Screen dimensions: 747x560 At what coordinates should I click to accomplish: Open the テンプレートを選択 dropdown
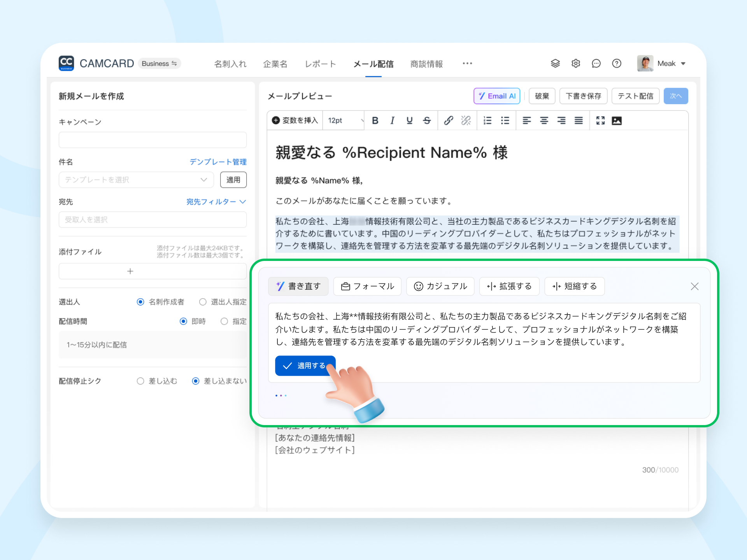point(136,180)
